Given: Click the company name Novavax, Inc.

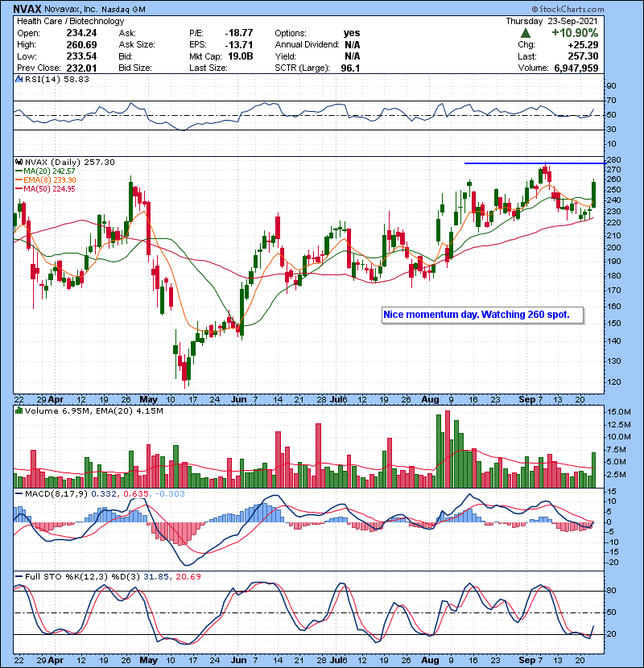Looking at the screenshot, I should (x=71, y=9).
